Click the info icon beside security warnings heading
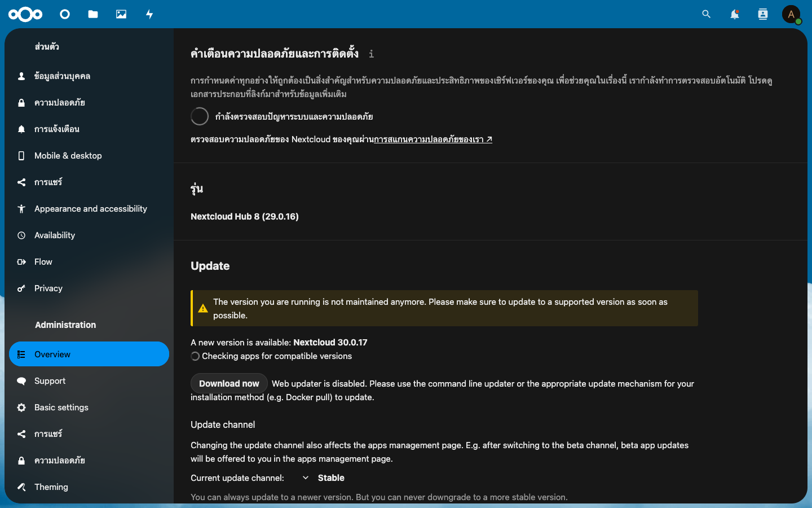 pyautogui.click(x=371, y=54)
